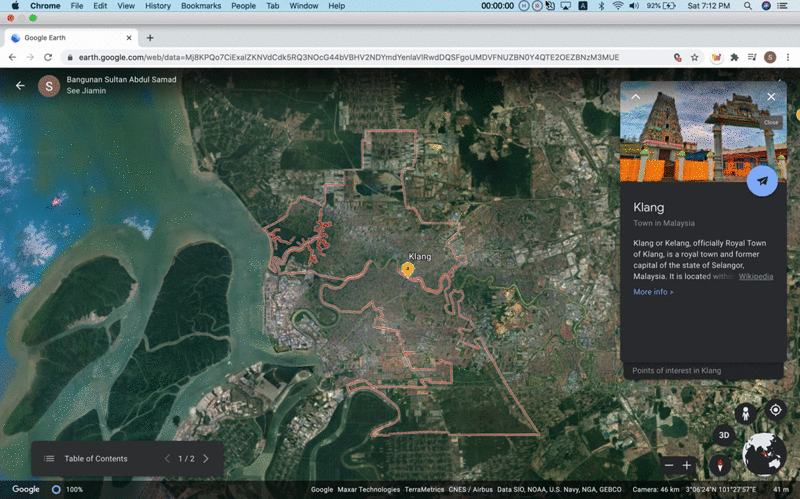Open the Bluetooth menu bar icon
This screenshot has height=499, width=800.
[x=601, y=6]
